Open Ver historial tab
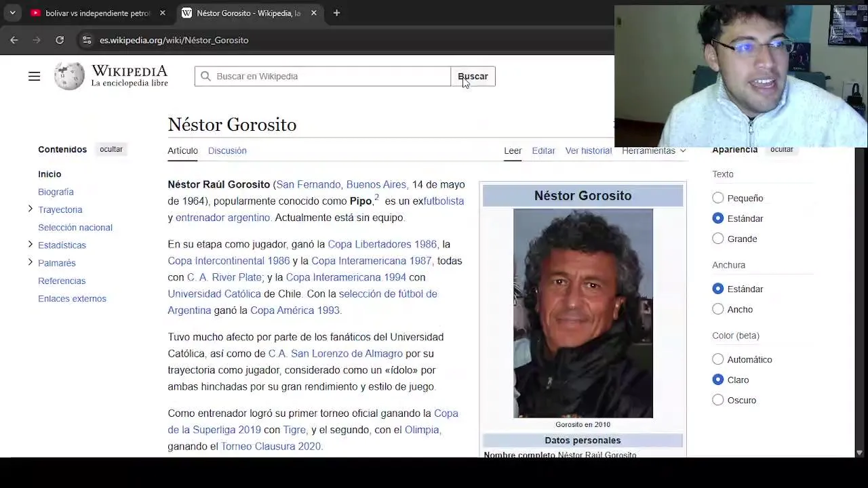868x488 pixels. [x=588, y=150]
